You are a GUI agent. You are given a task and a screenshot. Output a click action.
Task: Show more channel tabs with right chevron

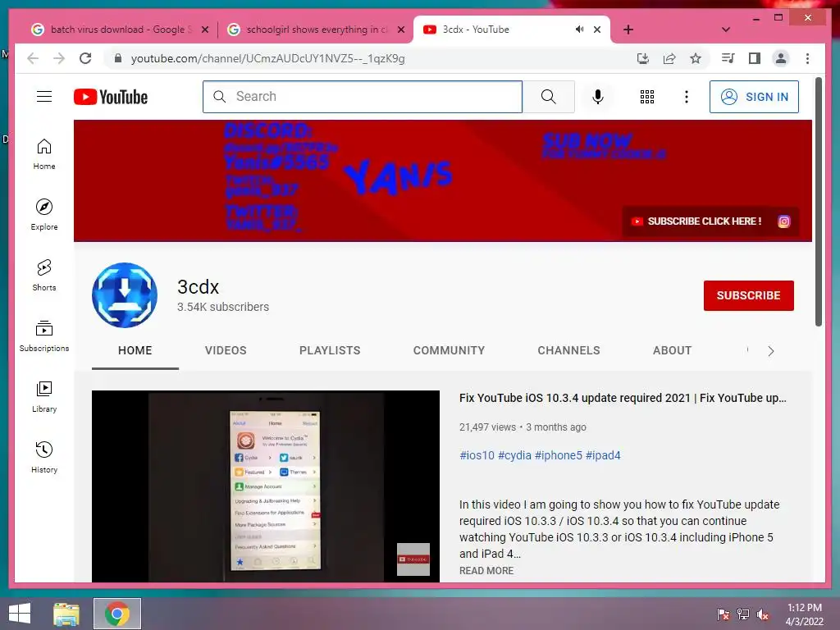tap(770, 351)
